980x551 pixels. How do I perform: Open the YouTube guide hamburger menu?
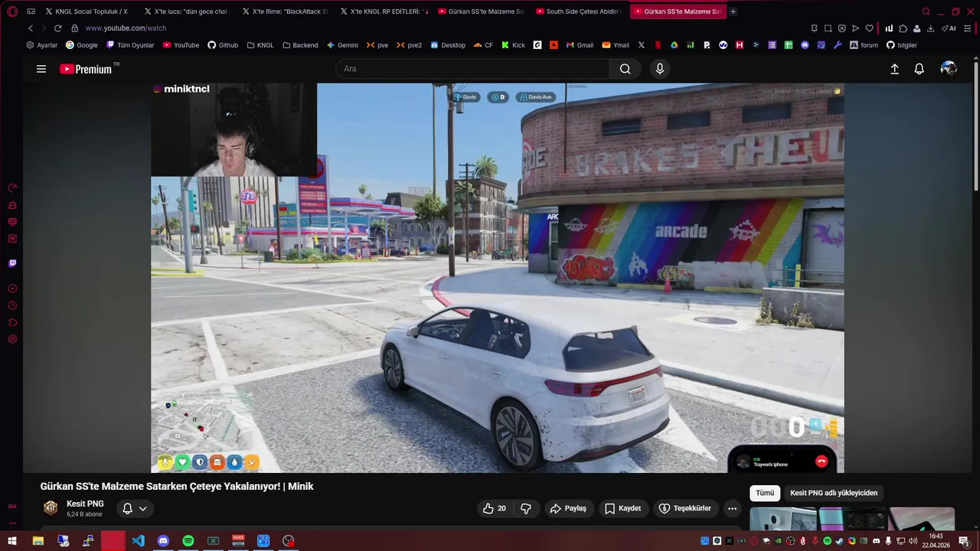41,69
